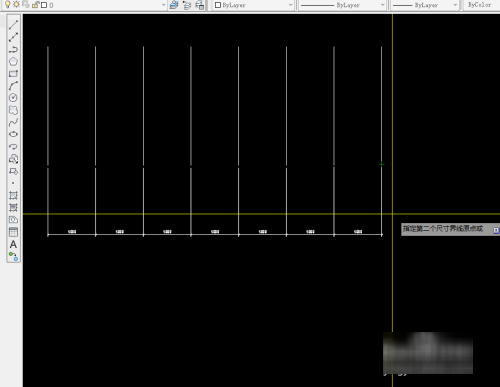This screenshot has width=500, height=387.
Task: Choose the Rectangle tool
Action: 13,74
